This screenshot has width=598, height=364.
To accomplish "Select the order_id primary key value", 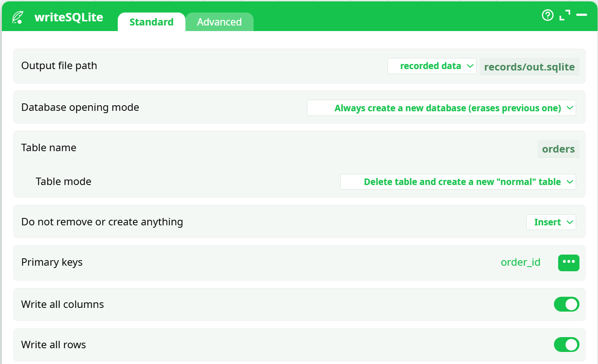I will pos(521,262).
